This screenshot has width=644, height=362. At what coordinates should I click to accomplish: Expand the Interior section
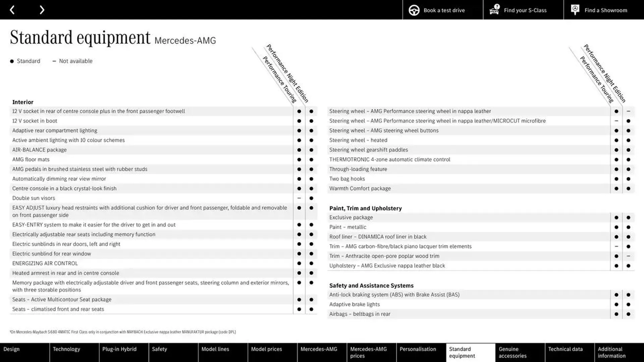coord(22,102)
